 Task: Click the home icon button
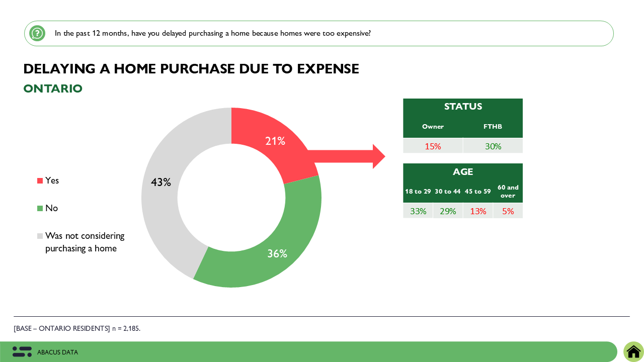point(633,351)
